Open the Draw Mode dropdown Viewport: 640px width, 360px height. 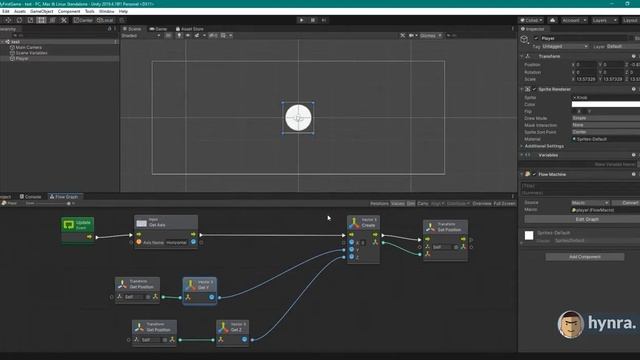point(606,118)
